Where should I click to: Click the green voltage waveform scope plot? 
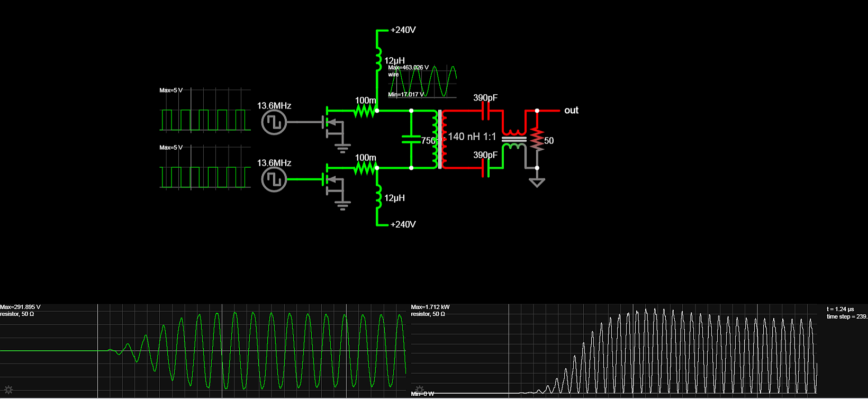(x=203, y=350)
